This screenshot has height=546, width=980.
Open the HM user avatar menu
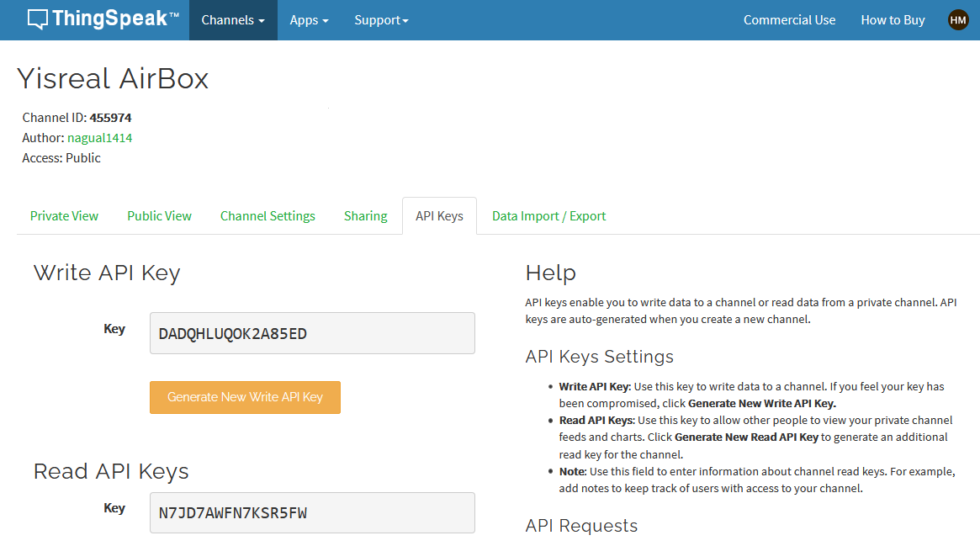point(957,20)
